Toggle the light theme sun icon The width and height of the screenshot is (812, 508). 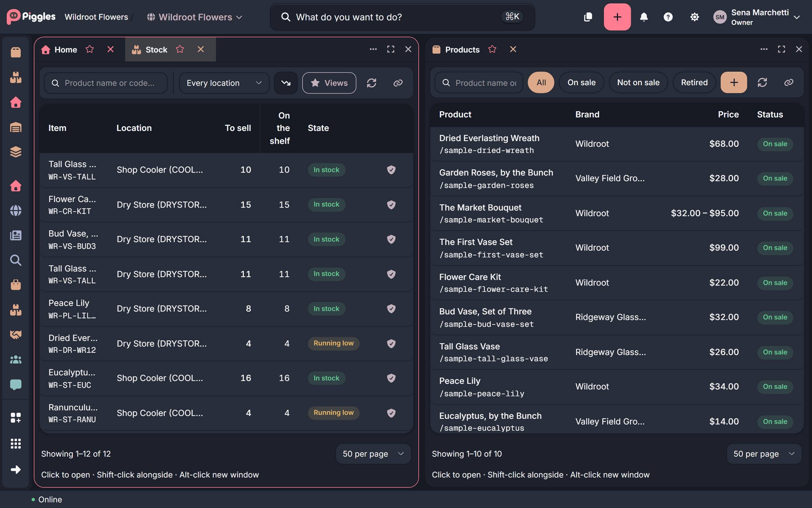click(694, 17)
